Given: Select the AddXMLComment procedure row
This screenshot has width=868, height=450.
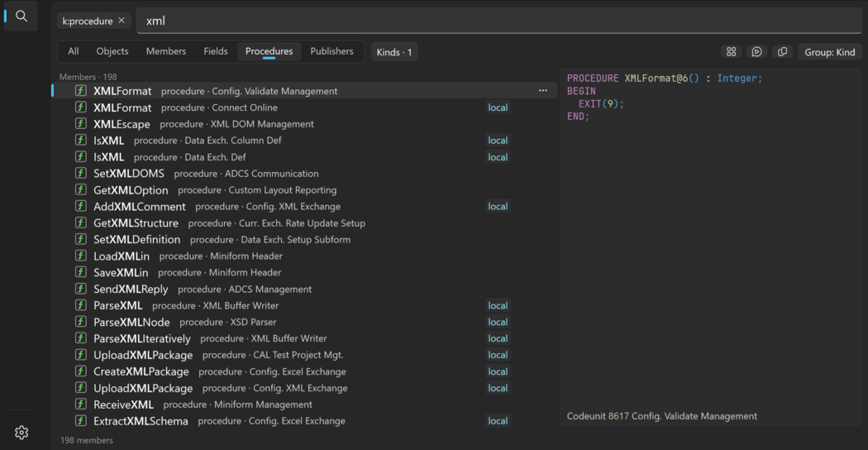Looking at the screenshot, I should pyautogui.click(x=306, y=207).
